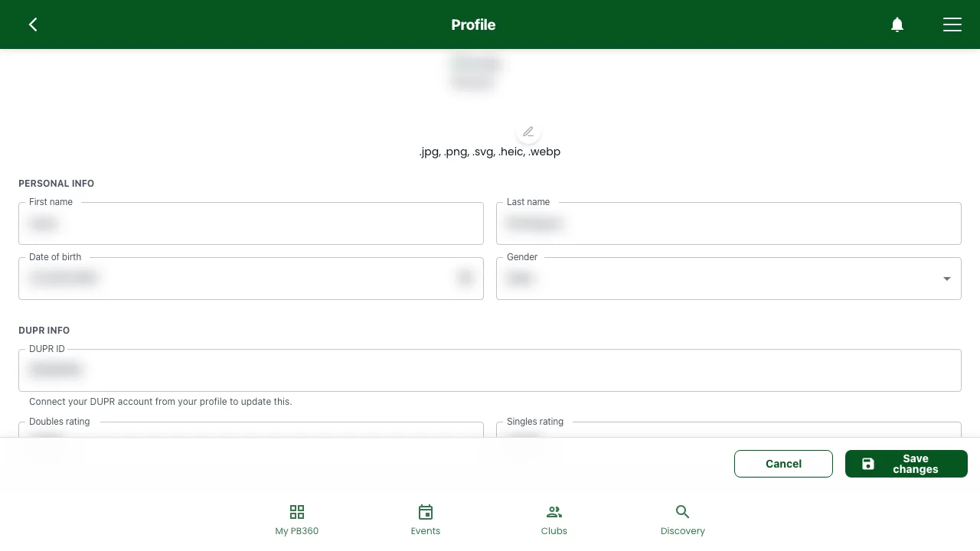The width and height of the screenshot is (980, 551).
Task: Click the 'Connect your DUPR account' hint text
Action: (161, 402)
